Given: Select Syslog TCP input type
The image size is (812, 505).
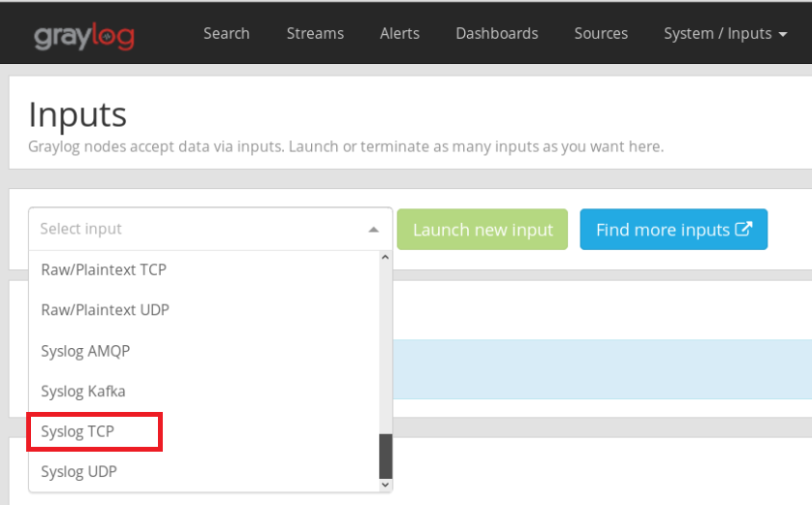Looking at the screenshot, I should point(204,431).
